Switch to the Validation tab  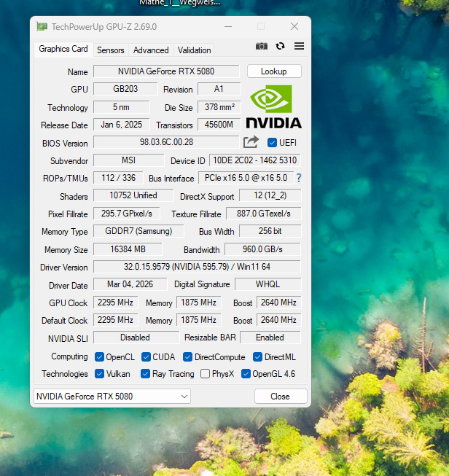[195, 50]
